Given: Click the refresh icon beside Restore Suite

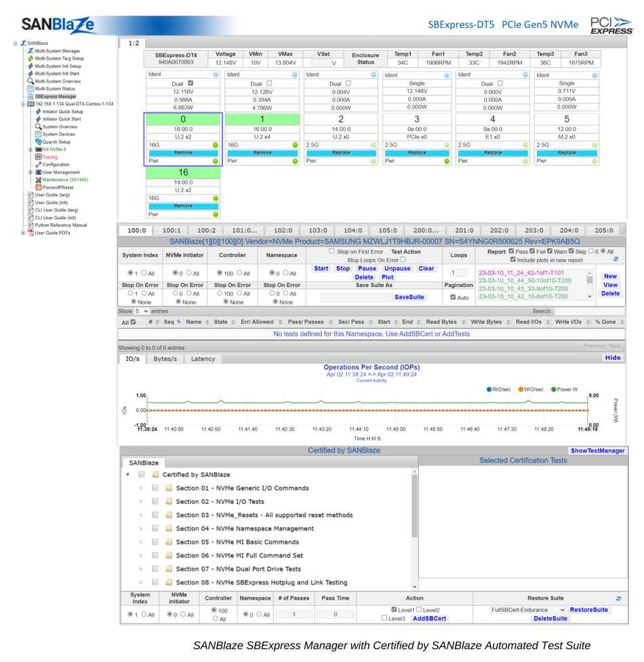Looking at the screenshot, I should pos(619,598).
